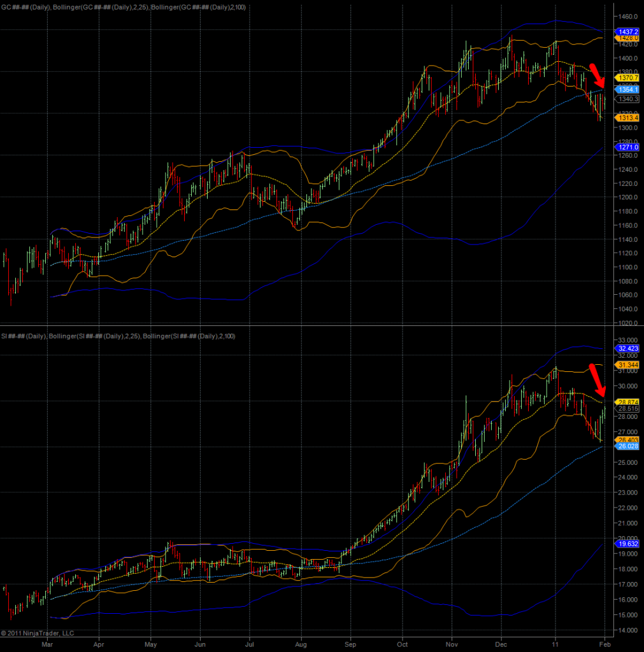Select the blue 1437.2 price marker

pyautogui.click(x=628, y=31)
